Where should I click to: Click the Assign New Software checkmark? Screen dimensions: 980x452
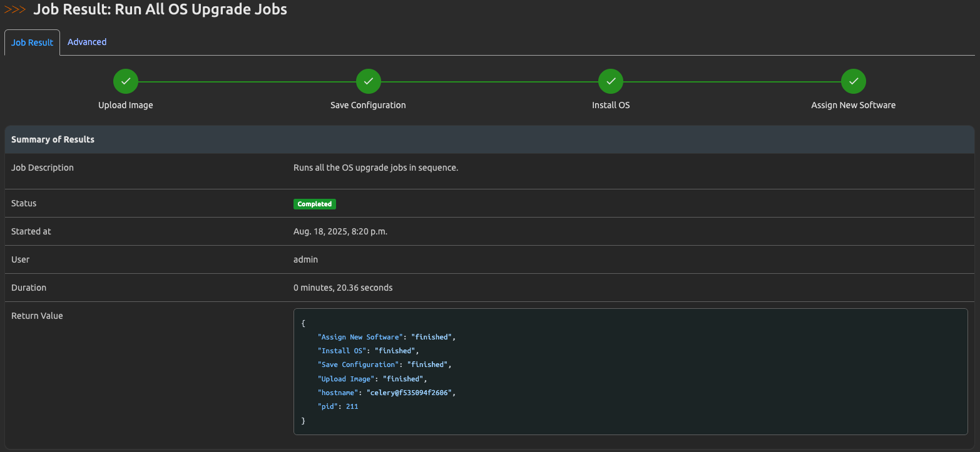[x=853, y=81]
